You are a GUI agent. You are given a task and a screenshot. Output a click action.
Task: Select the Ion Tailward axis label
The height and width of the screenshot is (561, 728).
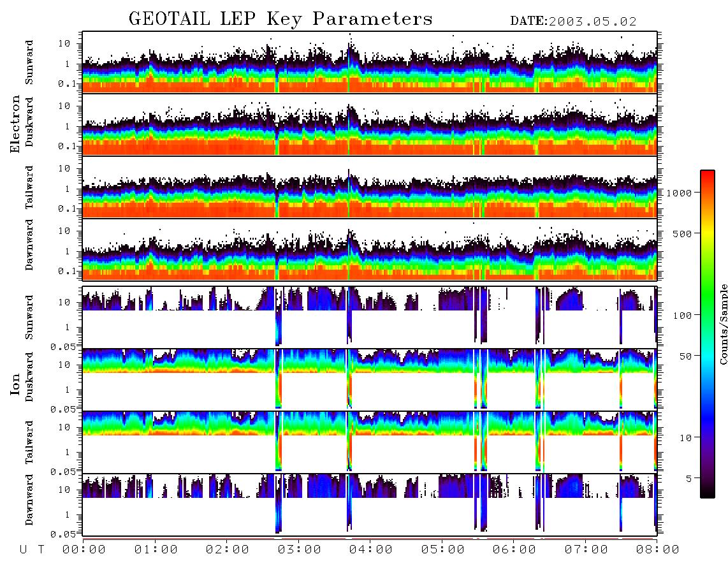[29, 442]
